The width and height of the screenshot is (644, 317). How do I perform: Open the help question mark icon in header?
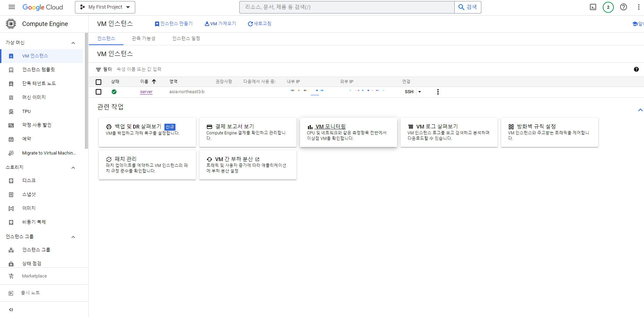pos(624,7)
